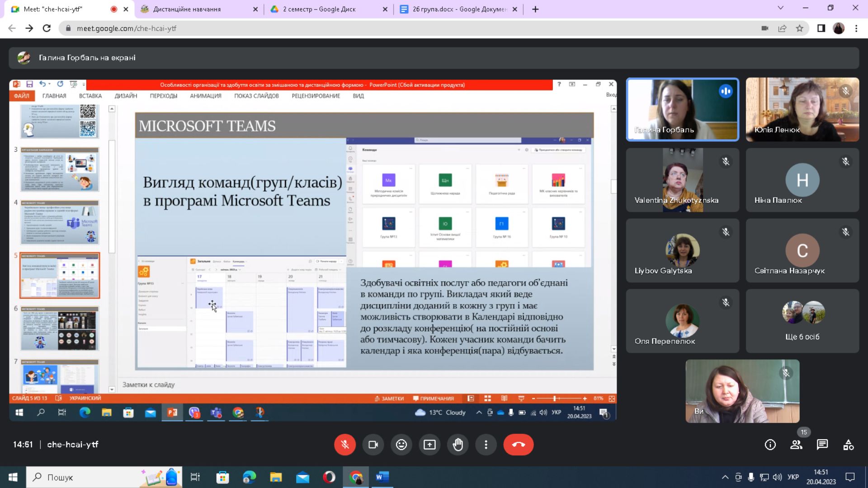
Task: Open Windows Start menu
Action: click(x=13, y=477)
